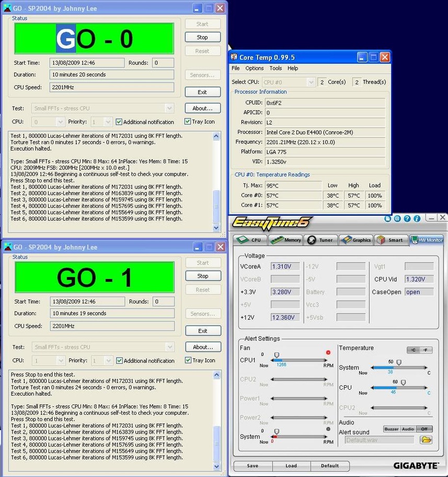Close the EasyTune6 window
The width and height of the screenshot is (448, 477).
[443, 217]
